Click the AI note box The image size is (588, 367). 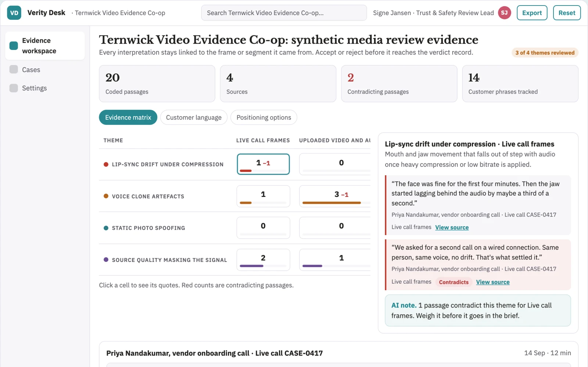[x=478, y=310]
